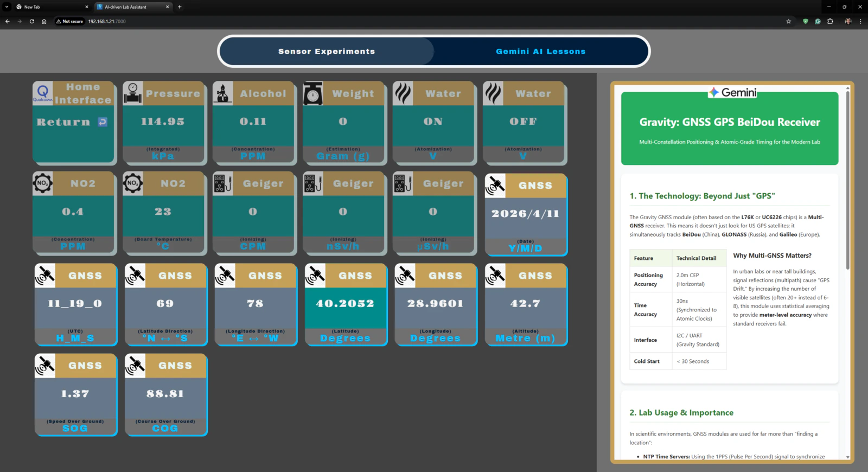Switch to Gemini AI Lessons tab
868x472 pixels.
(540, 52)
